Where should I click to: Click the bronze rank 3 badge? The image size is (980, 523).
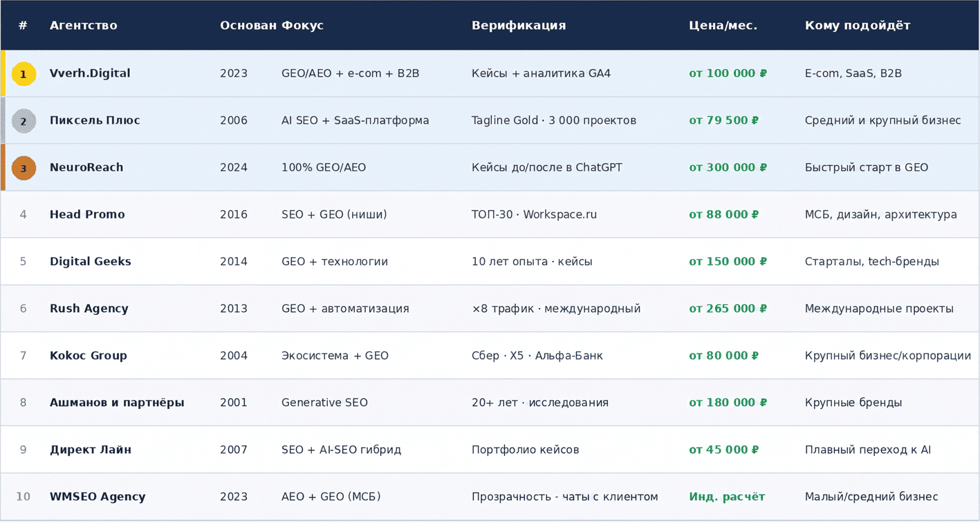[x=24, y=168]
